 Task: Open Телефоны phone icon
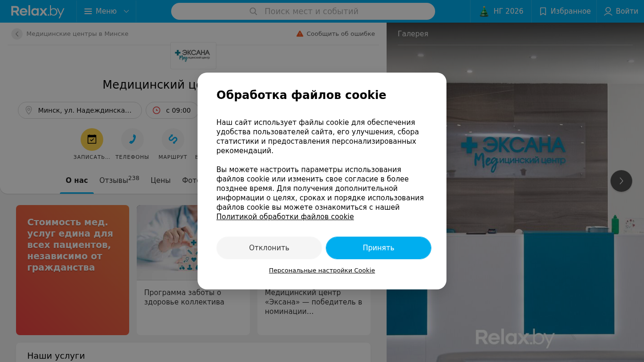point(132,140)
